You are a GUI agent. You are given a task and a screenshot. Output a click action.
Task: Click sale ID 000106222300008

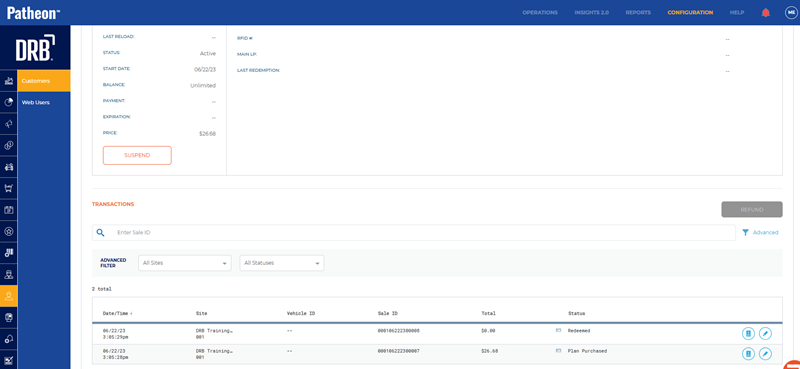pyautogui.click(x=398, y=331)
